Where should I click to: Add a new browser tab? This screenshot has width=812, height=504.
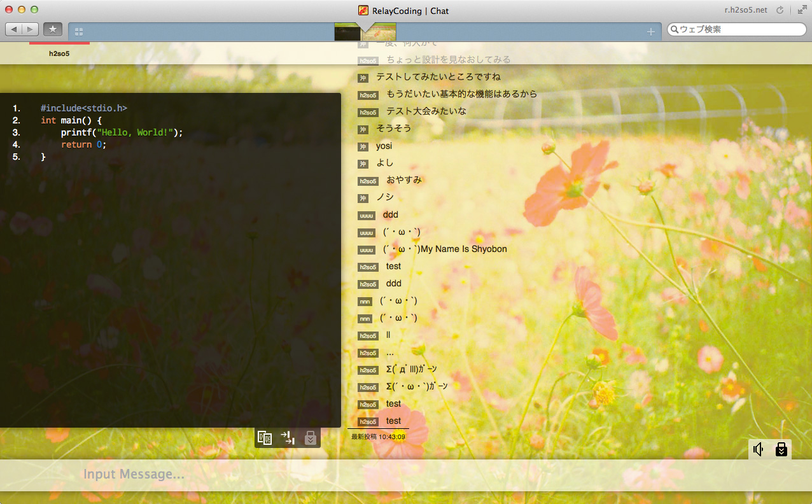click(x=650, y=32)
